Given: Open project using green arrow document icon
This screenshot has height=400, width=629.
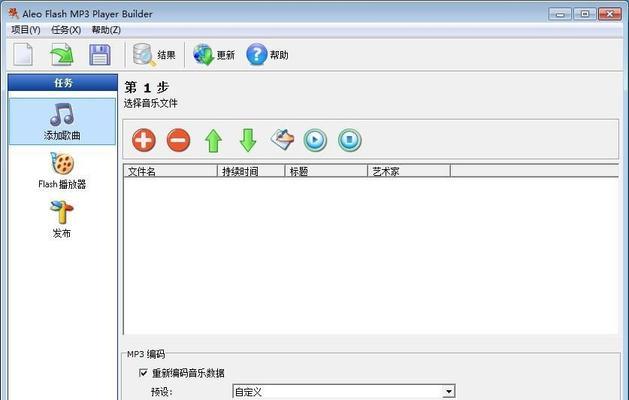Looking at the screenshot, I should (x=61, y=54).
